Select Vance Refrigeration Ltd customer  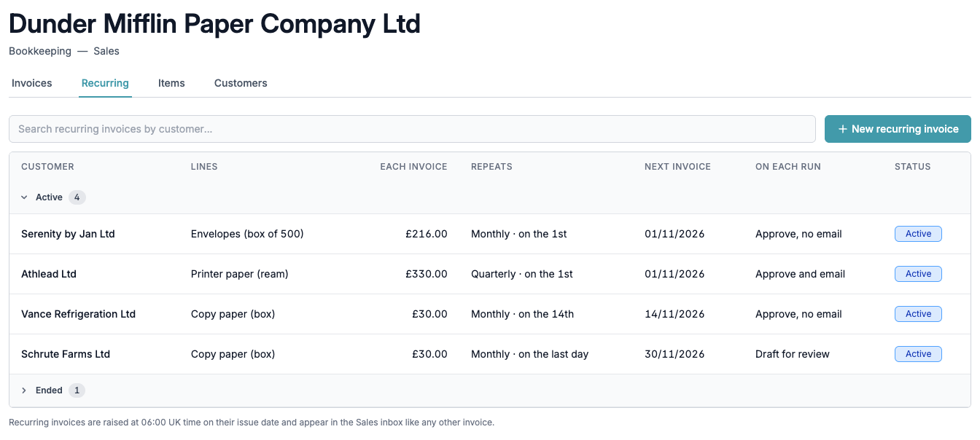(x=78, y=314)
